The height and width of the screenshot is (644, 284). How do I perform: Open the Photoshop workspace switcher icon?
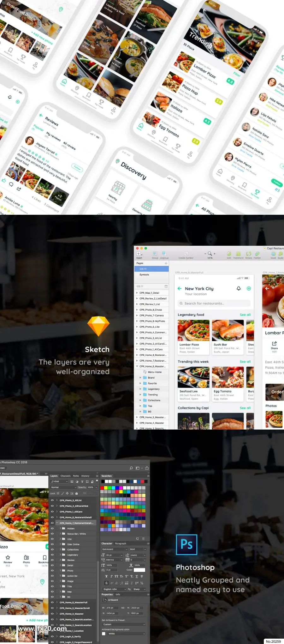pos(138,468)
